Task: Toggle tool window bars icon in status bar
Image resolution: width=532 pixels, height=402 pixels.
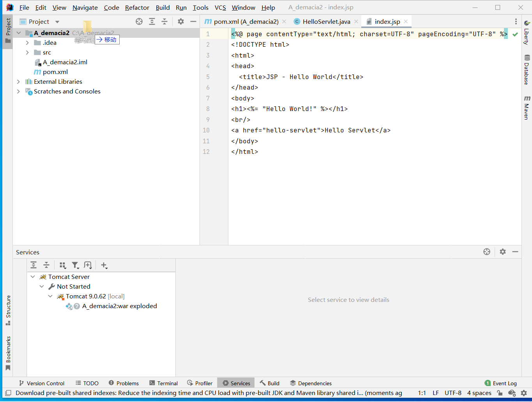Action: [x=8, y=393]
